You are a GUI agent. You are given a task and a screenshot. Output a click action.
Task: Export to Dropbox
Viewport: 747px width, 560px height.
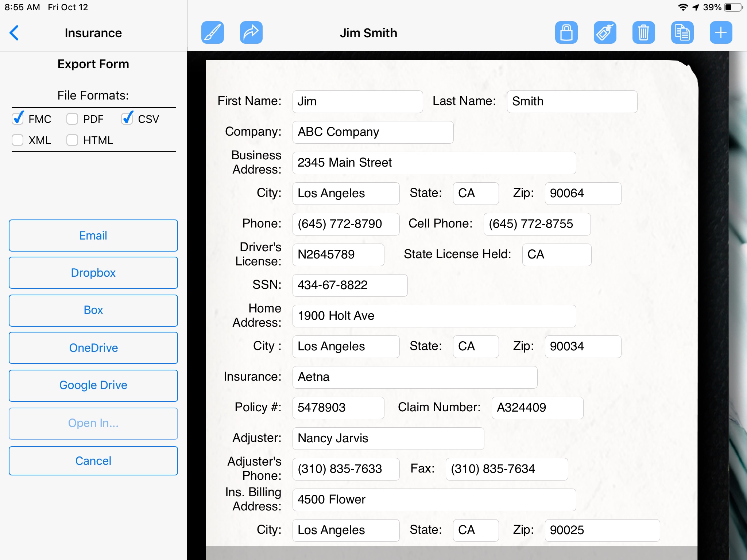[x=93, y=273]
